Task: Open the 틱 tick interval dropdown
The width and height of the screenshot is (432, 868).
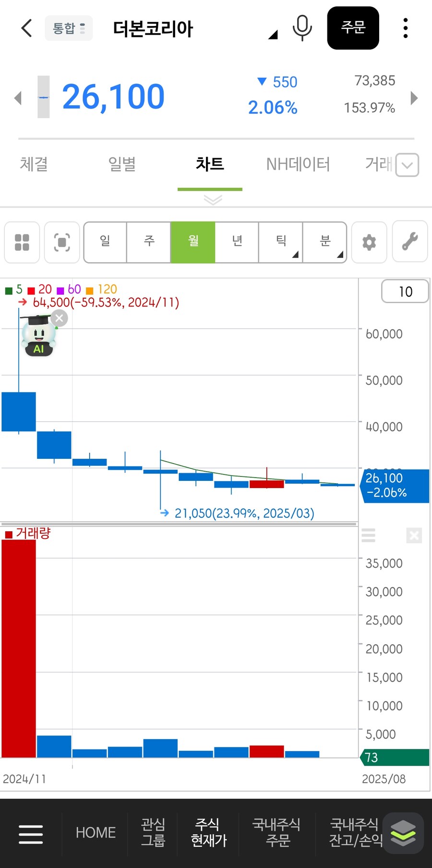Action: pyautogui.click(x=281, y=242)
